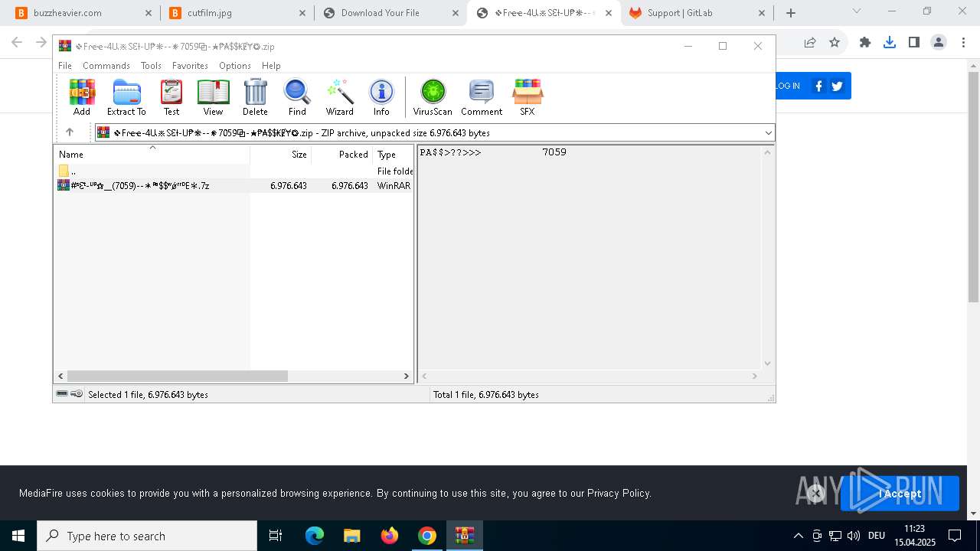Bookmark this tab star icon
The width and height of the screenshot is (980, 551).
tap(835, 43)
